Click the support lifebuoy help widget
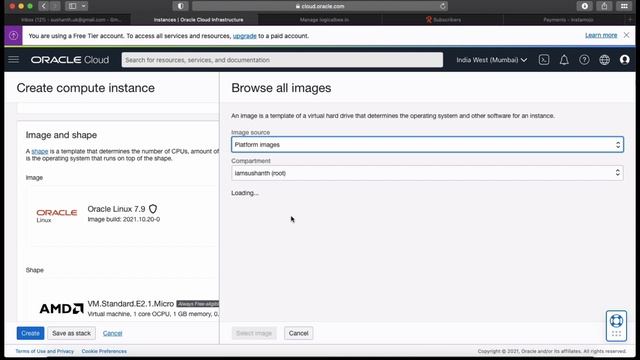This screenshot has width=640, height=360. [616, 325]
